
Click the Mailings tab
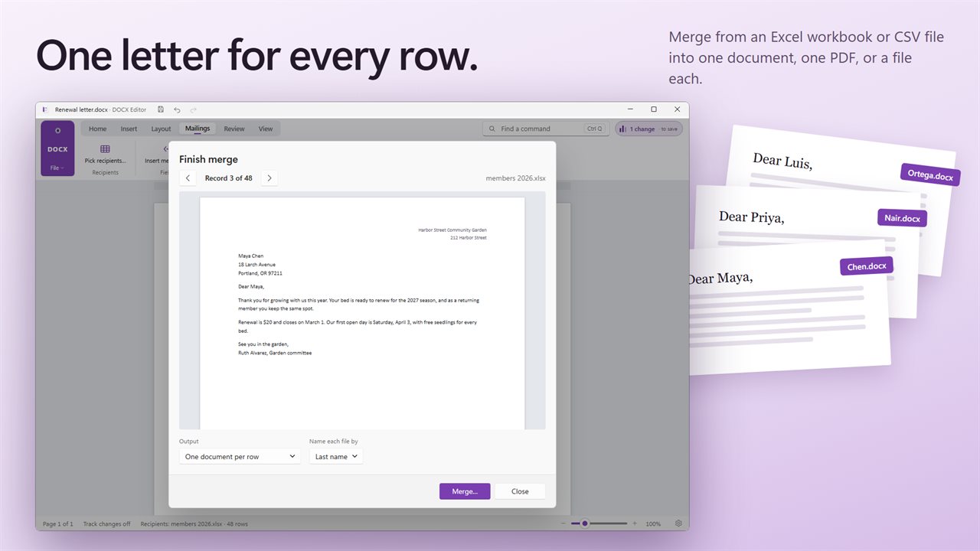pos(198,129)
